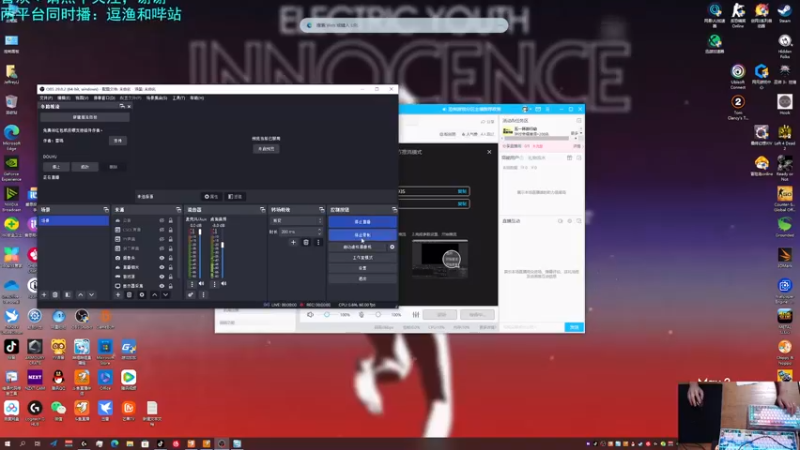Open File (文件) menu in OBS
800x450 pixels.
coord(46,98)
